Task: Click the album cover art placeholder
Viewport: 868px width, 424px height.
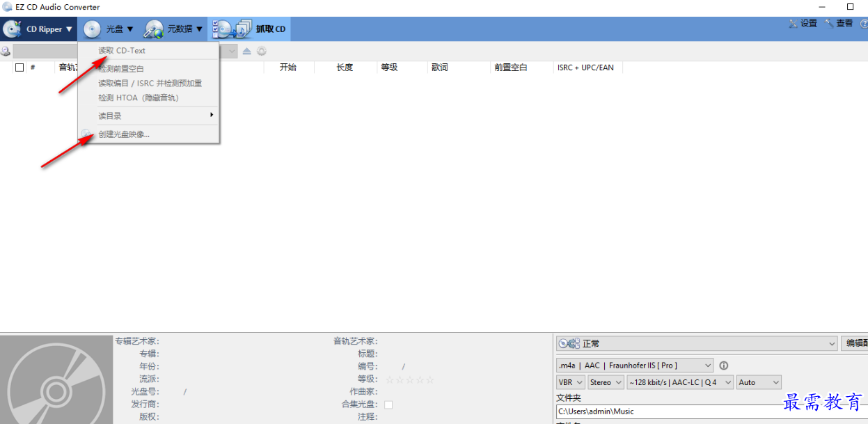Action: (56, 380)
